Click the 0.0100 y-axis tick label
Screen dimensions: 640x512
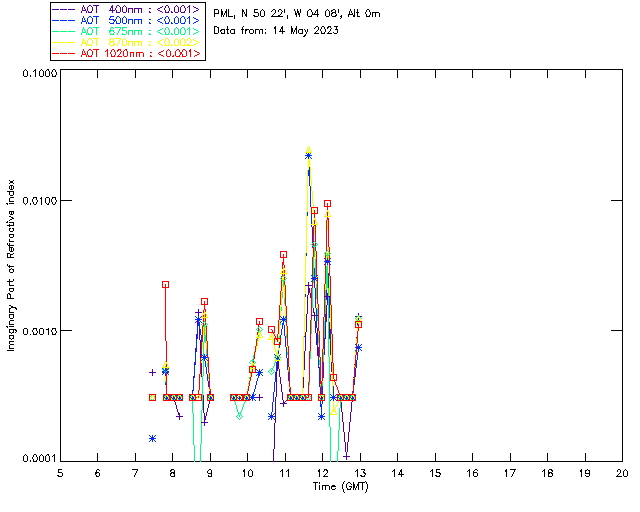tap(38, 201)
